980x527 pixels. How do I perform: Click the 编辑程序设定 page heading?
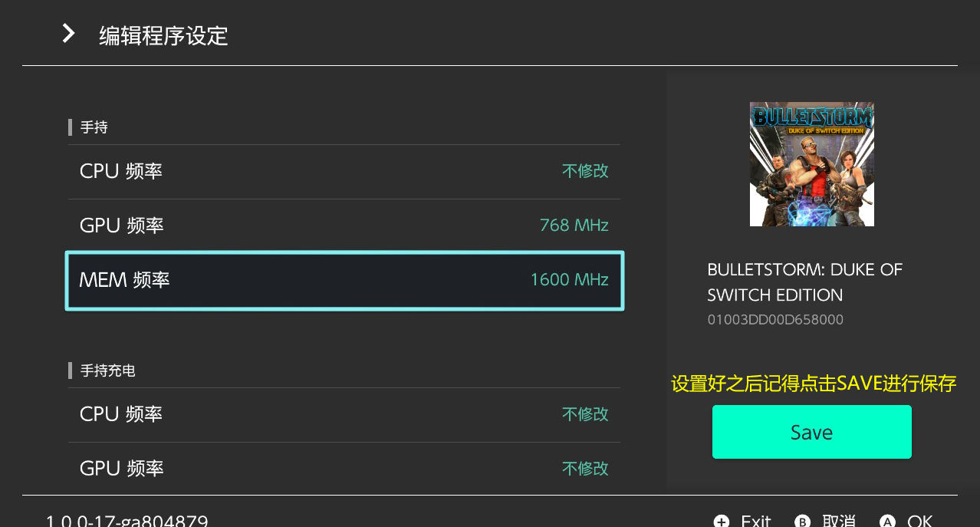point(163,35)
